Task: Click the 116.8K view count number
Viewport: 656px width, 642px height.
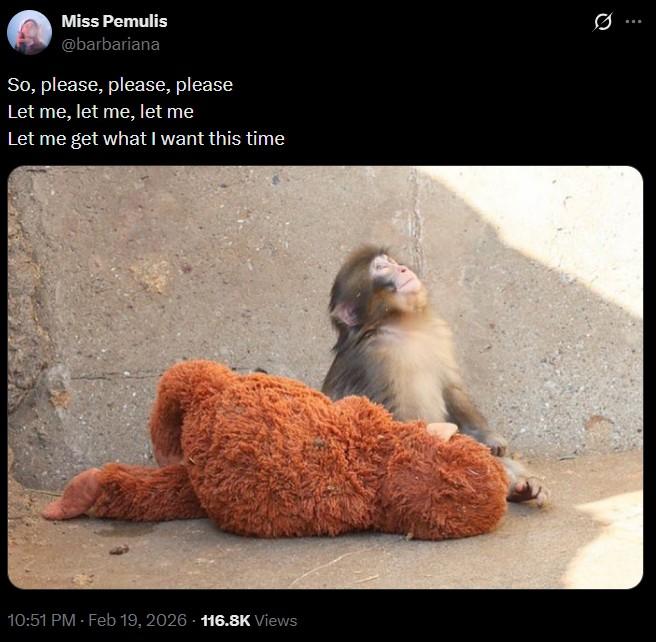Action: pos(225,620)
